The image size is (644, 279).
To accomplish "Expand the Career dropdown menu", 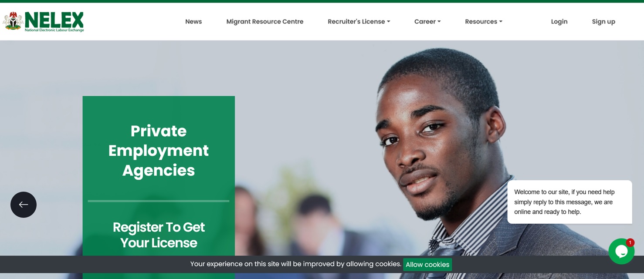I will pyautogui.click(x=427, y=21).
